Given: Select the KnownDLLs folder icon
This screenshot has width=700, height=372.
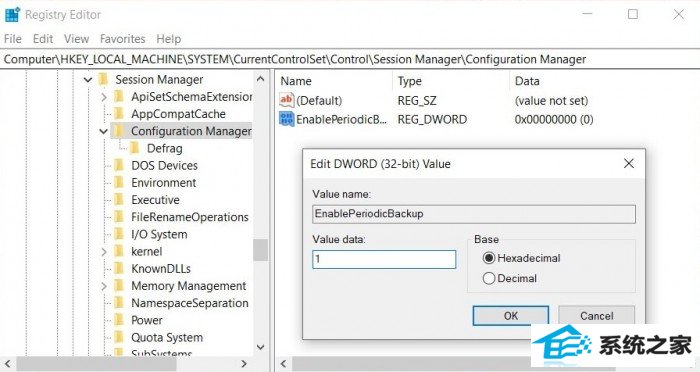Looking at the screenshot, I should coord(119,268).
